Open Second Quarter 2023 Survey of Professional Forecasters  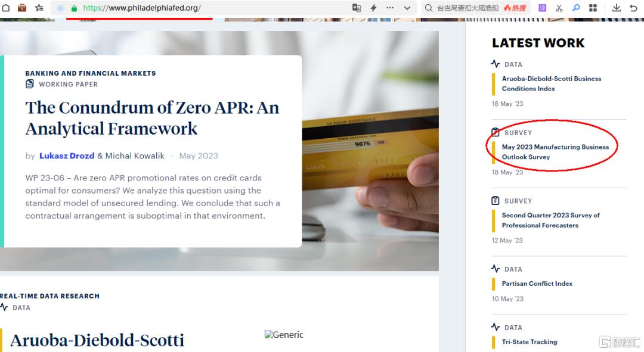pos(551,220)
